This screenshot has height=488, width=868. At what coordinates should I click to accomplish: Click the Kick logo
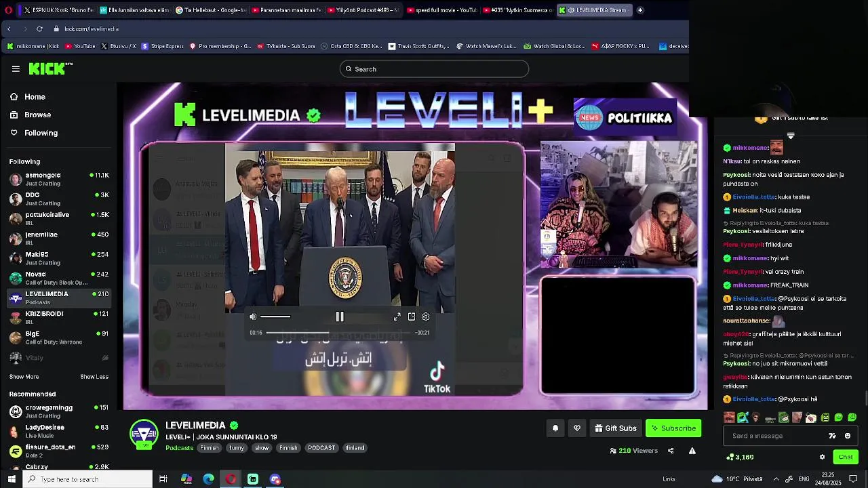pyautogui.click(x=51, y=68)
